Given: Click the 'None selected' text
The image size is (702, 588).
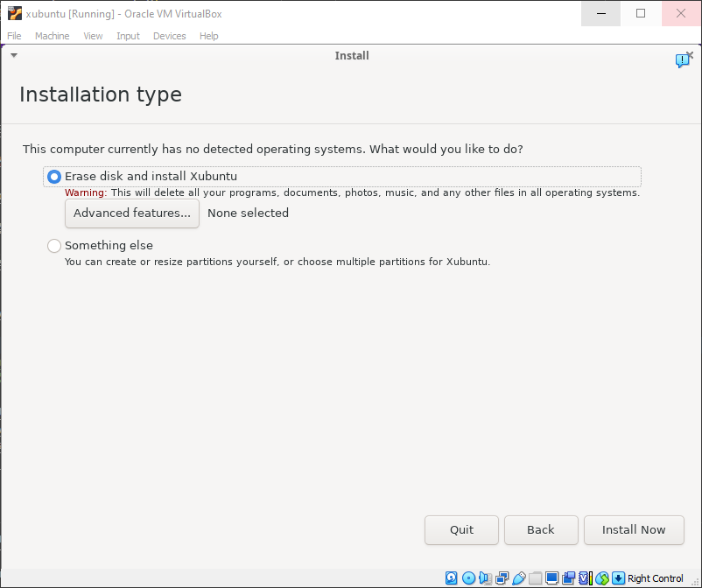Looking at the screenshot, I should [x=248, y=213].
